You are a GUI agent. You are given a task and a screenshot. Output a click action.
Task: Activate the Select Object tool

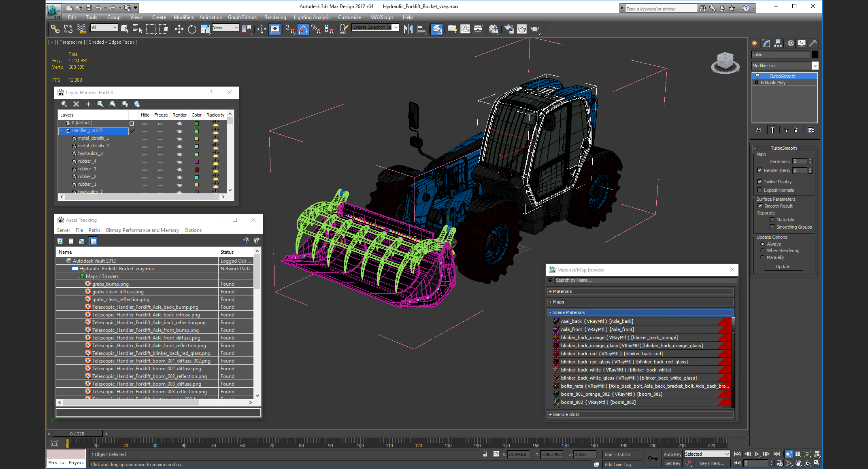point(125,29)
